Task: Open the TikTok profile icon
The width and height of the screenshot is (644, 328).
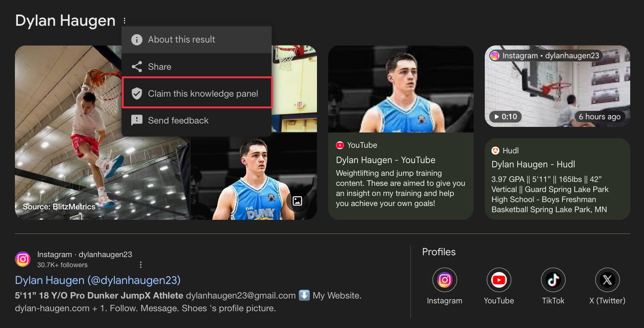Action: pos(553,280)
